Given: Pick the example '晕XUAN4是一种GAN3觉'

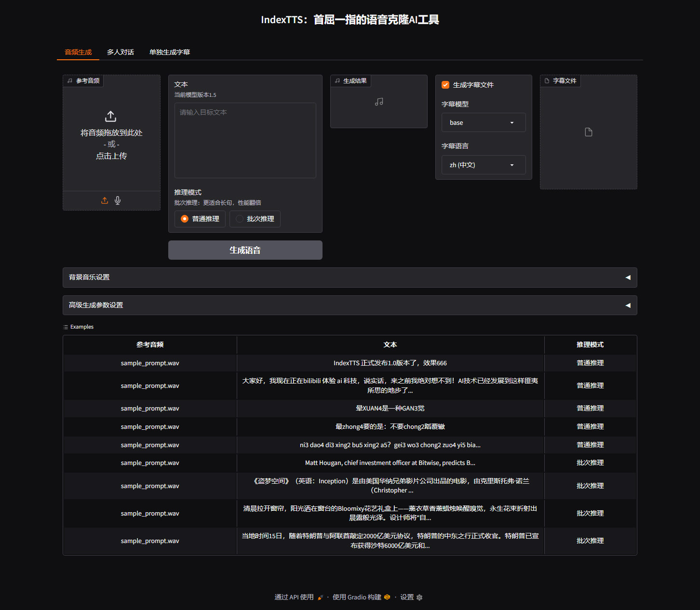Looking at the screenshot, I should pos(390,409).
